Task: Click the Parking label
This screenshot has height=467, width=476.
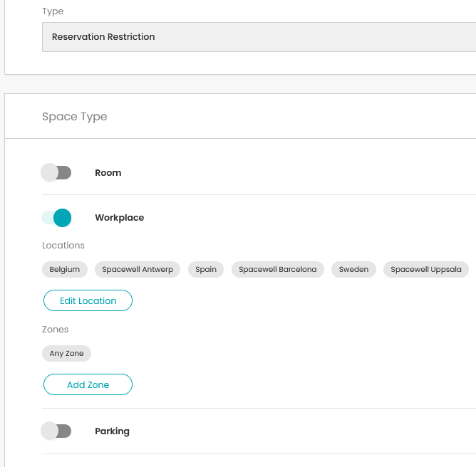Action: 113,431
